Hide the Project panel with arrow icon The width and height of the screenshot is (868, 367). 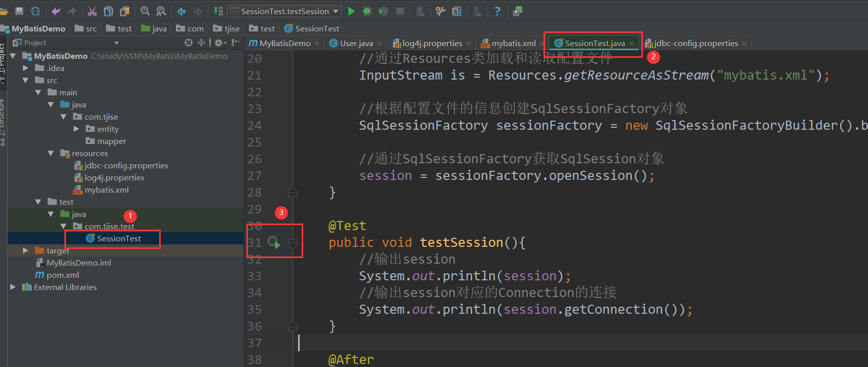235,43
